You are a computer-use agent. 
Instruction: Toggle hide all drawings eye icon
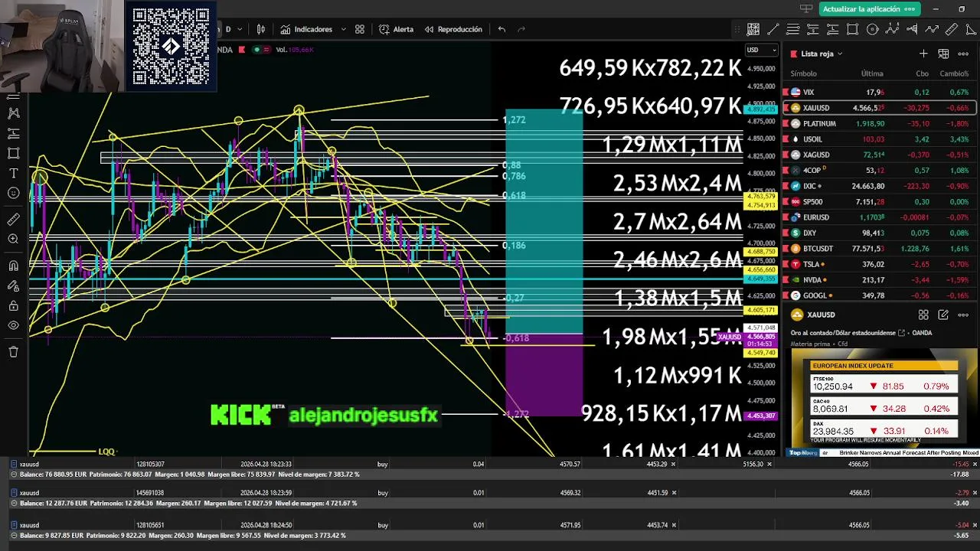pos(13,326)
